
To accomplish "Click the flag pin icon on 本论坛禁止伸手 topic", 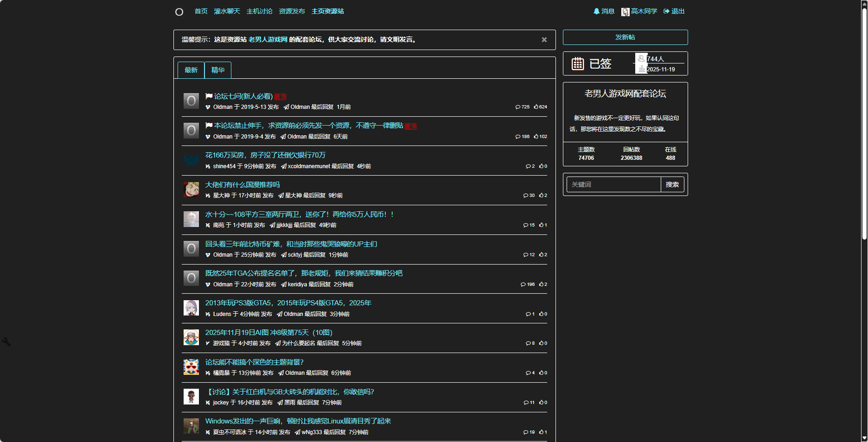I will pos(209,125).
